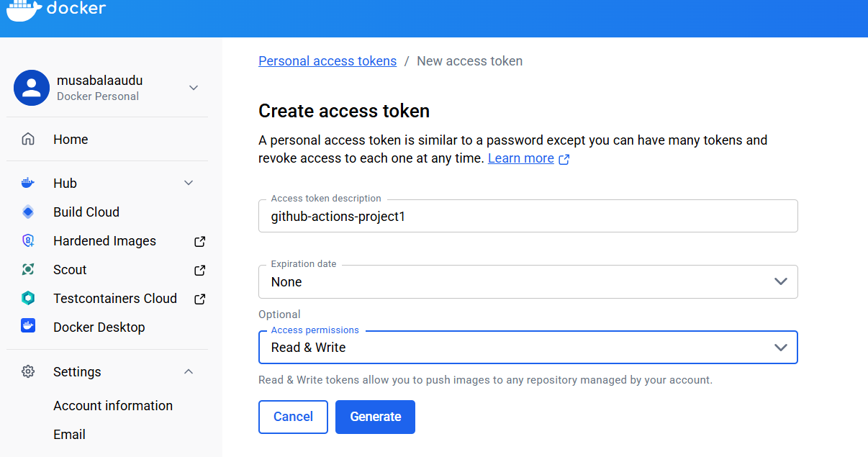The width and height of the screenshot is (868, 457).
Task: Click the Read & Write tokens description text
Action: [485, 379]
